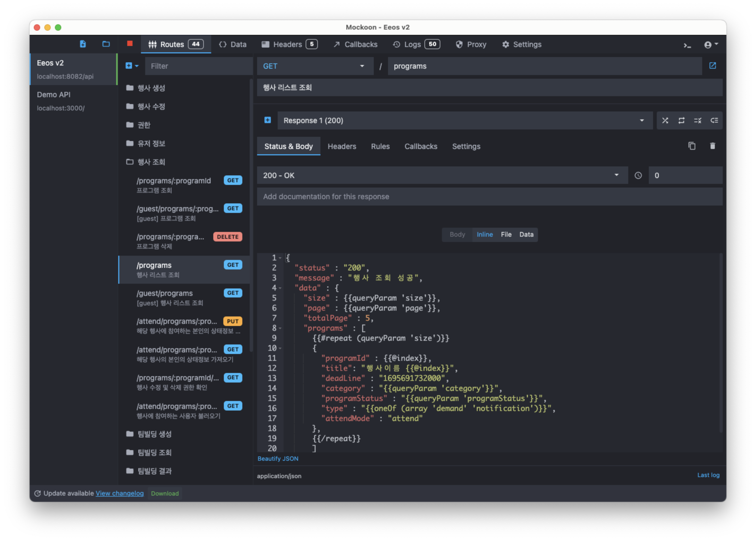756x541 pixels.
Task: Toggle disable rules mode icon
Action: tap(698, 121)
